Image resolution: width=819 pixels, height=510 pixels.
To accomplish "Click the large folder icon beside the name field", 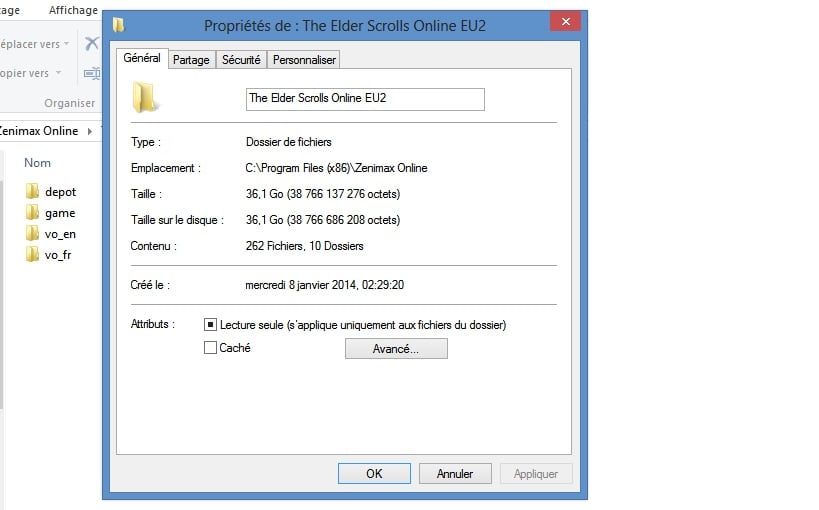I will pyautogui.click(x=145, y=97).
